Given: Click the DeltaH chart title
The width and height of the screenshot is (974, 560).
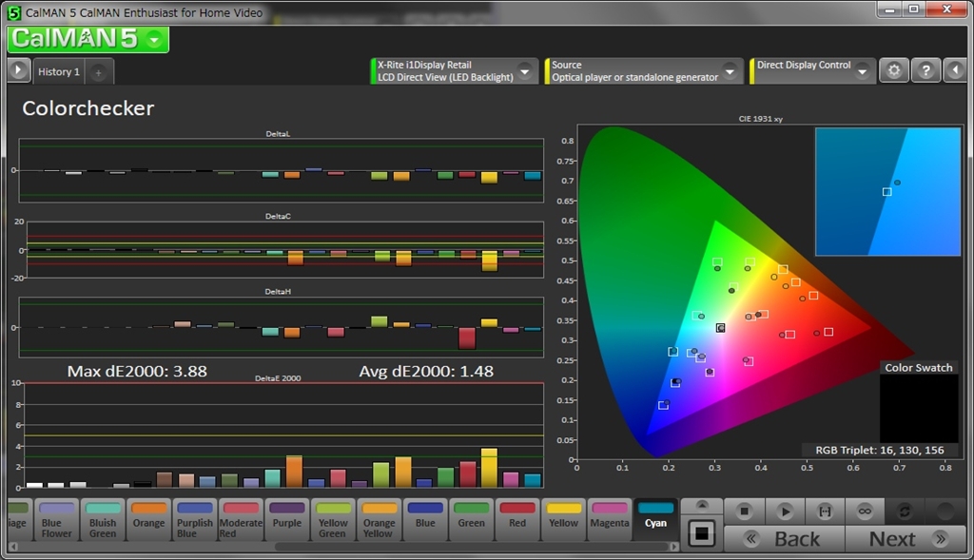Looking at the screenshot, I should click(x=278, y=291).
